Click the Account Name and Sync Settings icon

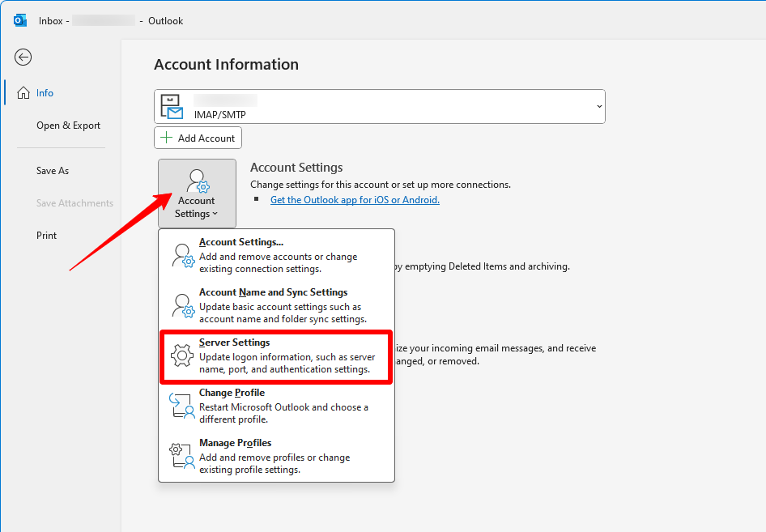[182, 305]
